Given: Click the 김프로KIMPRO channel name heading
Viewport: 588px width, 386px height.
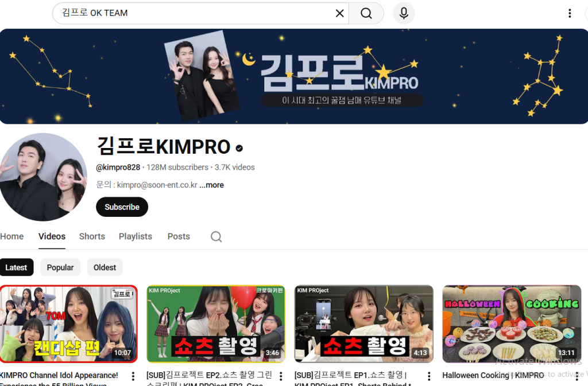Looking at the screenshot, I should tap(164, 146).
